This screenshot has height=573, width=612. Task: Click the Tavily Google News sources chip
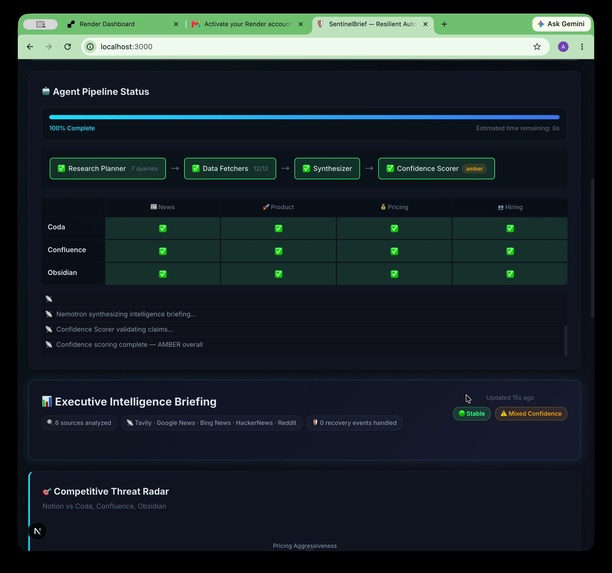click(211, 423)
